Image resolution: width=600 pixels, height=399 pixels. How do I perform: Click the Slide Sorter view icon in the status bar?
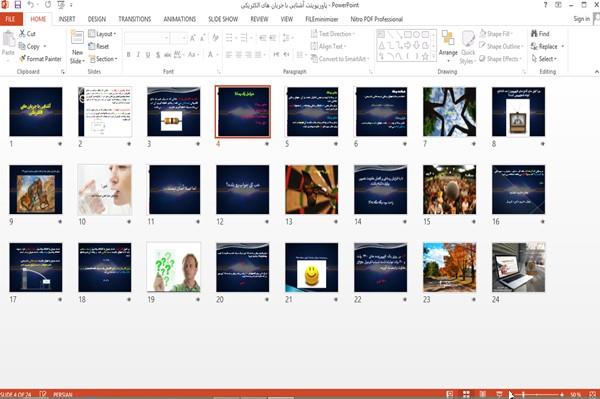click(x=466, y=394)
